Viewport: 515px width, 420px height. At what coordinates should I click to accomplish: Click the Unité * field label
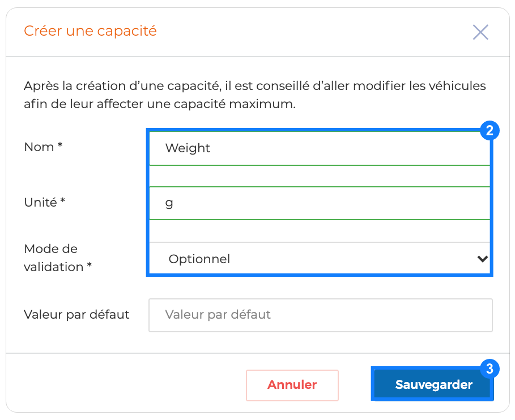tap(45, 203)
